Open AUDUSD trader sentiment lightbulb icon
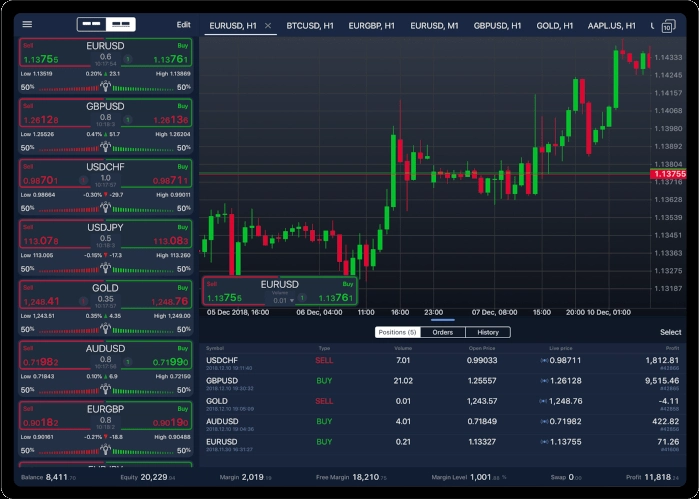699x499 pixels. tap(106, 389)
